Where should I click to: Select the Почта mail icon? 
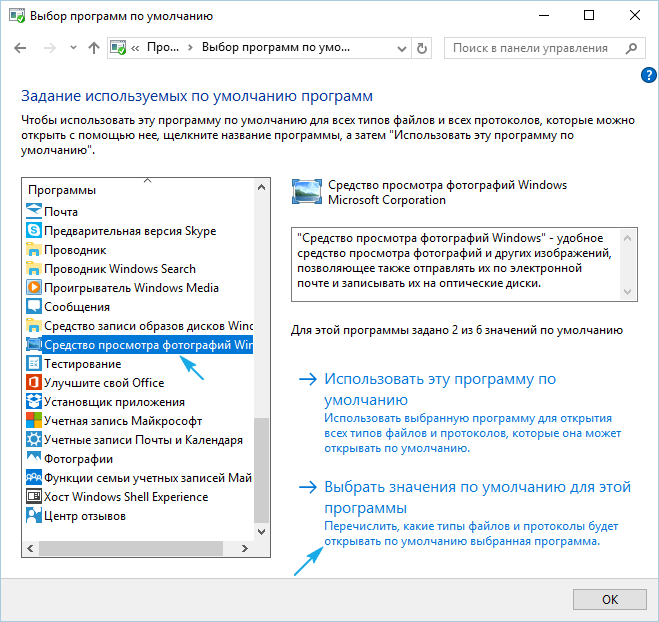point(33,212)
